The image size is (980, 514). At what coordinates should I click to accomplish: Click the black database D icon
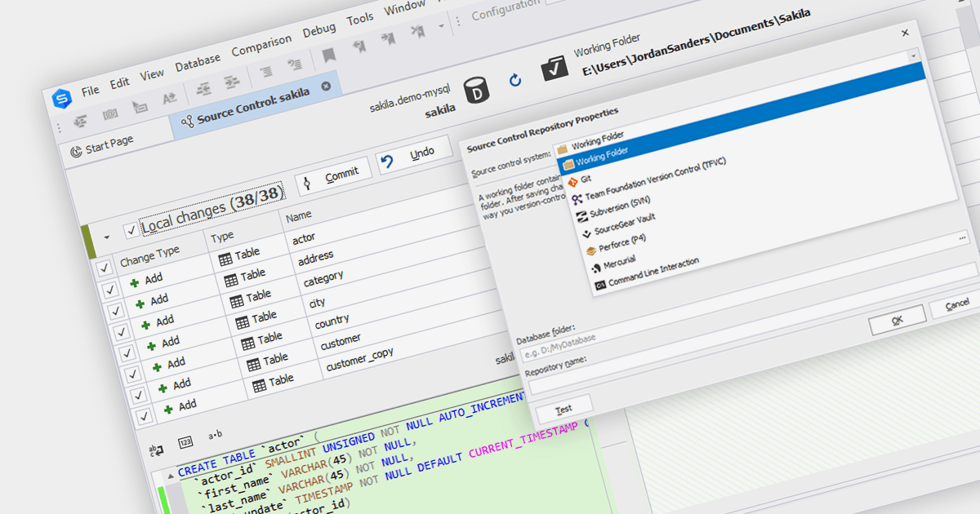(x=477, y=90)
